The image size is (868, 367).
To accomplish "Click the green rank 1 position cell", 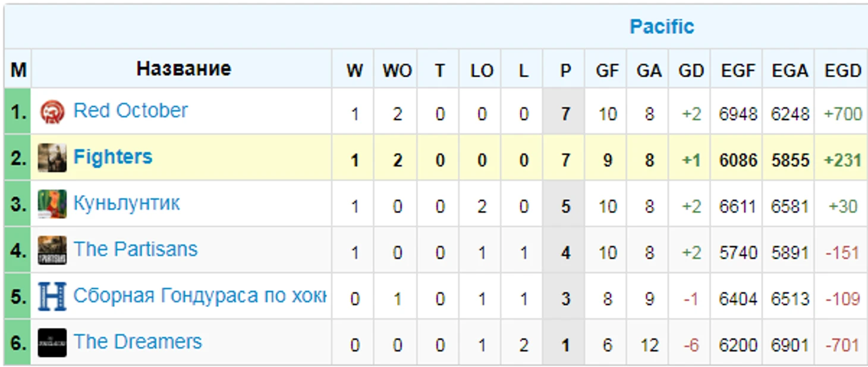I will [18, 112].
